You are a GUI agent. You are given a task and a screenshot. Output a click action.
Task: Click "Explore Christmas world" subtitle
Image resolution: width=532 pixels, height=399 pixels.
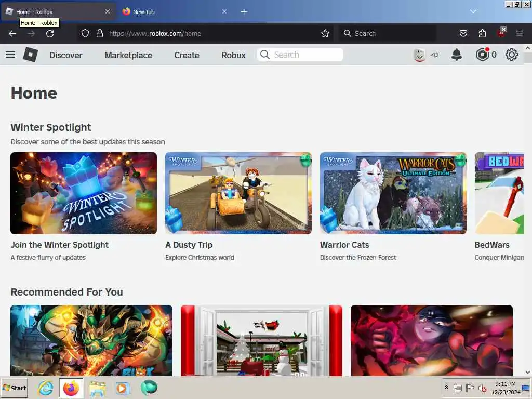click(199, 258)
